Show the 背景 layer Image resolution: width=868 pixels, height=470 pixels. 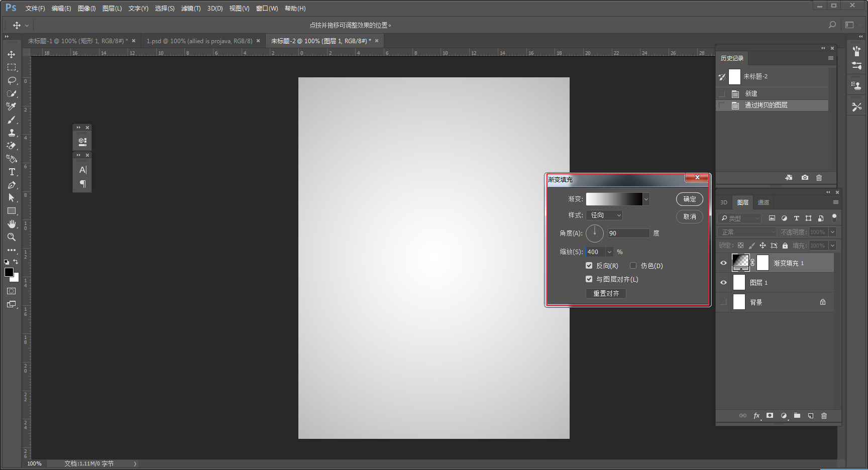[723, 302]
